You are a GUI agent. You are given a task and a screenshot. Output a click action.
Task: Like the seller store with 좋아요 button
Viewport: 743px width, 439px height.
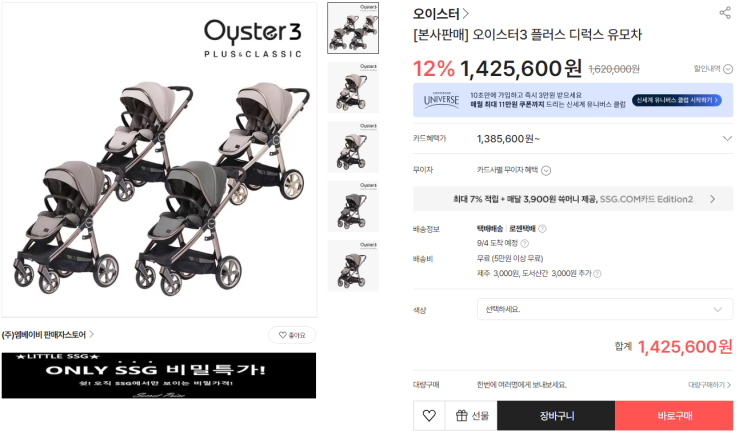pos(292,335)
